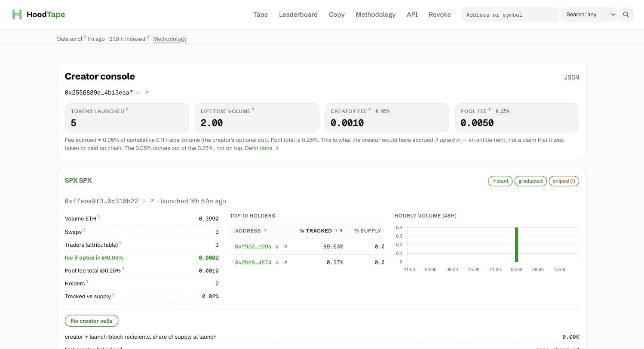Click the No creator sells badge
This screenshot has width=644, height=349.
(92, 321)
